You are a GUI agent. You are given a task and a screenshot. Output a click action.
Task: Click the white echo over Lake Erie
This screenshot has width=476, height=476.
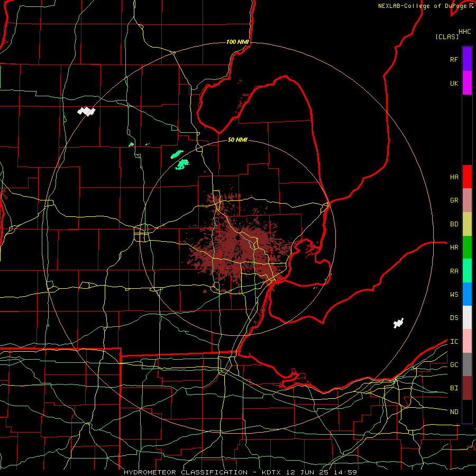(x=399, y=323)
